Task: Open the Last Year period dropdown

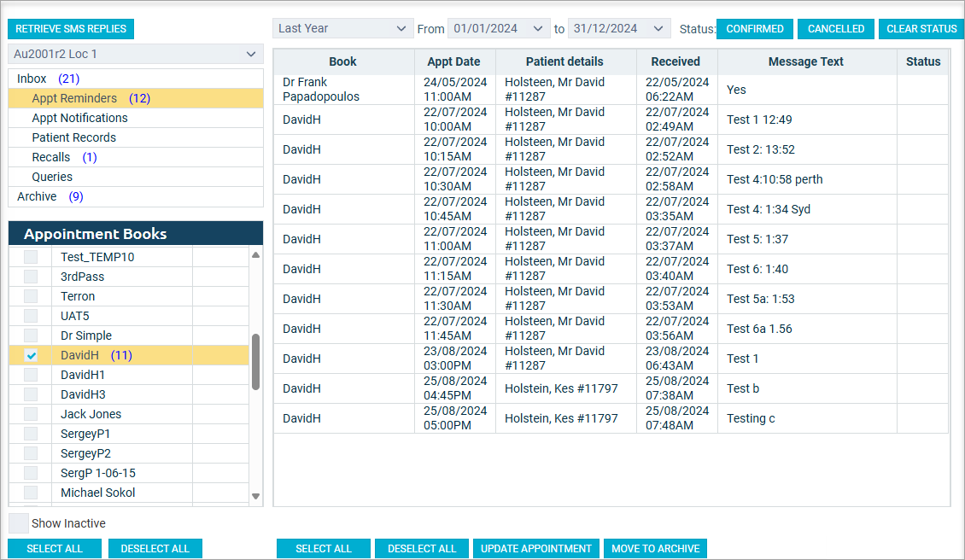Action: point(342,28)
